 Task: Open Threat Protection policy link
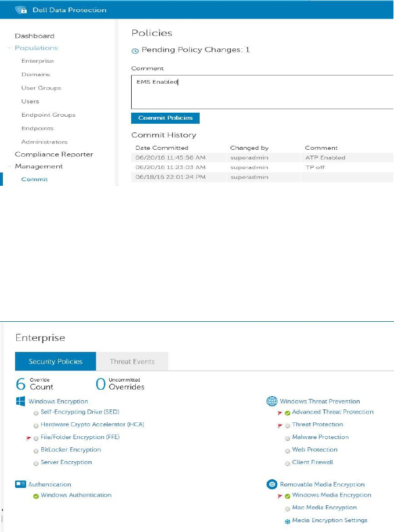(x=317, y=425)
